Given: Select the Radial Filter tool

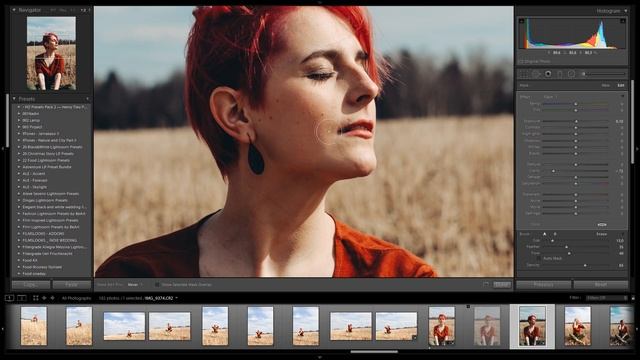Looking at the screenshot, I should [x=571, y=74].
